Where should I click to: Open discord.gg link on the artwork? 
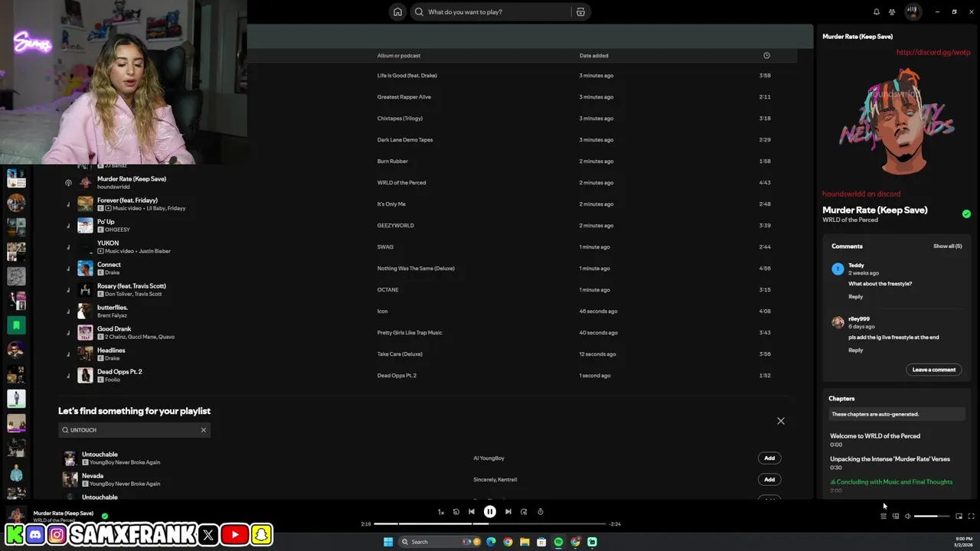click(933, 53)
